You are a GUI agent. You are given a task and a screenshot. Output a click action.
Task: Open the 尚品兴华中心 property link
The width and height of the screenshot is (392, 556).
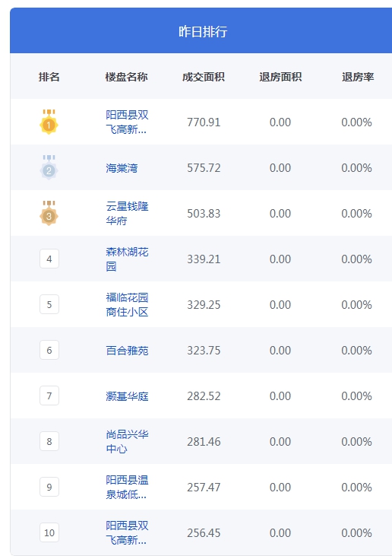point(127,441)
